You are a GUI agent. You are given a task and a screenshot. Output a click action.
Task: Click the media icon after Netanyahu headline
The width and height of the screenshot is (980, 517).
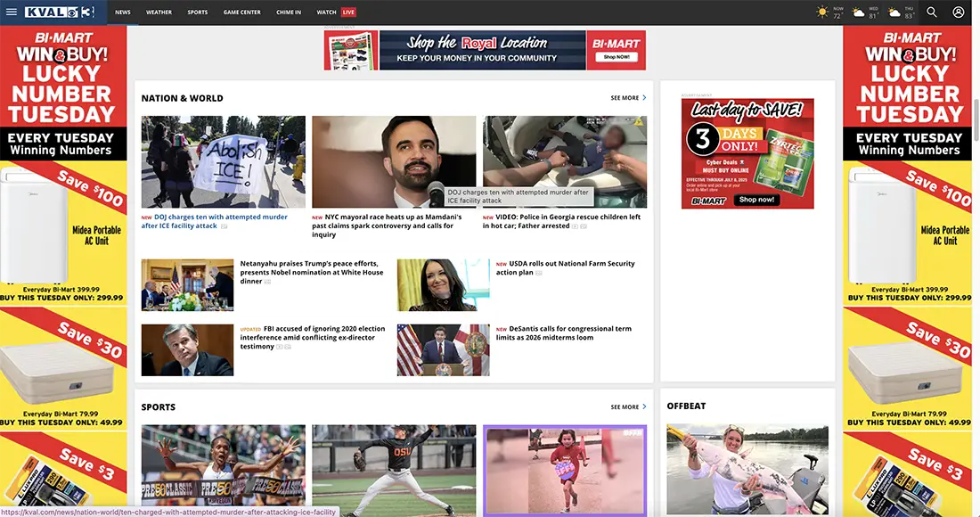click(267, 282)
